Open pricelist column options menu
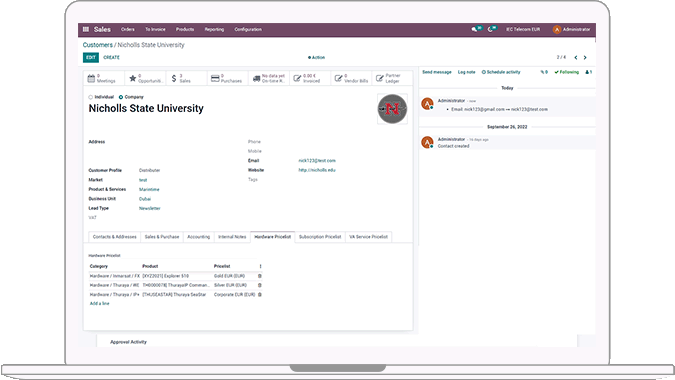Image resolution: width=675 pixels, height=380 pixels. [260, 266]
